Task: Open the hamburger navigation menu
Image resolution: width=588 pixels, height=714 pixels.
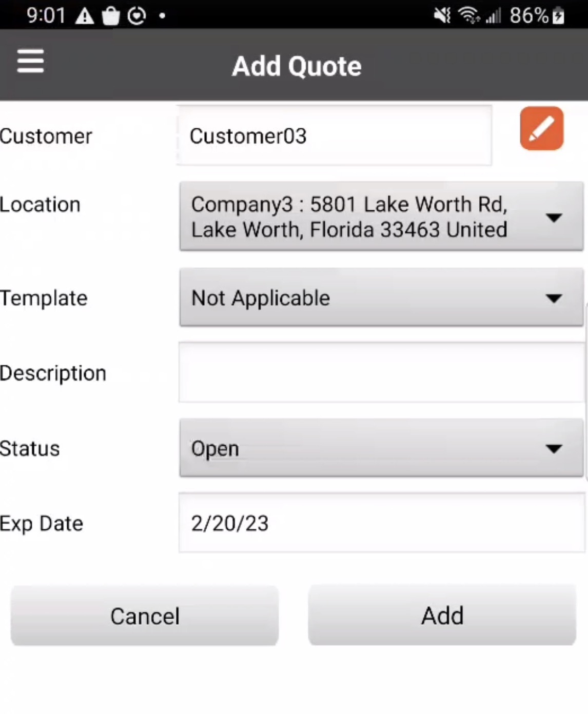Action: pos(30,62)
